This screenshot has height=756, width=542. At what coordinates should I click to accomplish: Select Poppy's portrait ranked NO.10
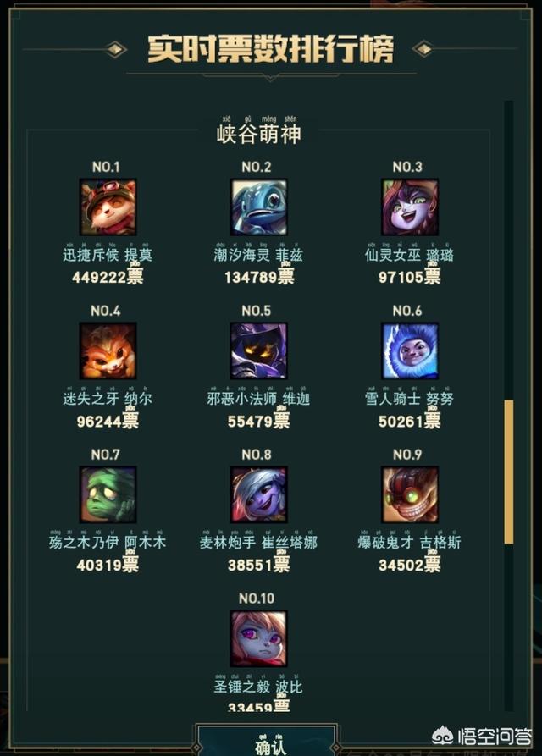coord(259,638)
